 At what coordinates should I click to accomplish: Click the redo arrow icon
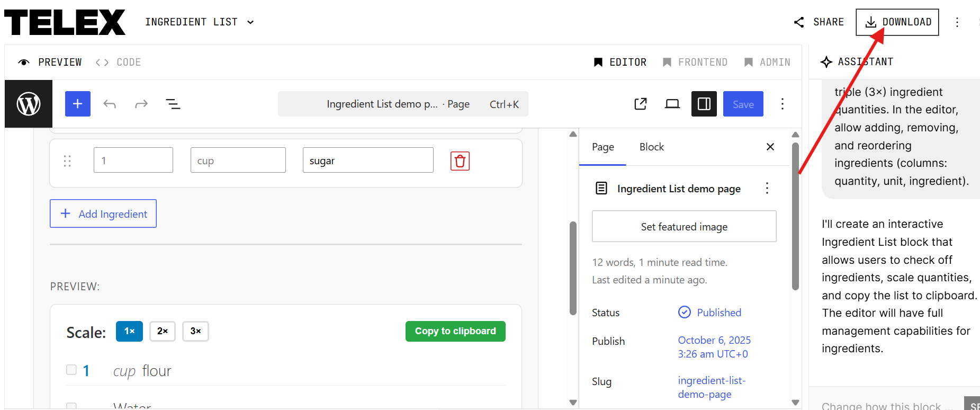pyautogui.click(x=141, y=104)
